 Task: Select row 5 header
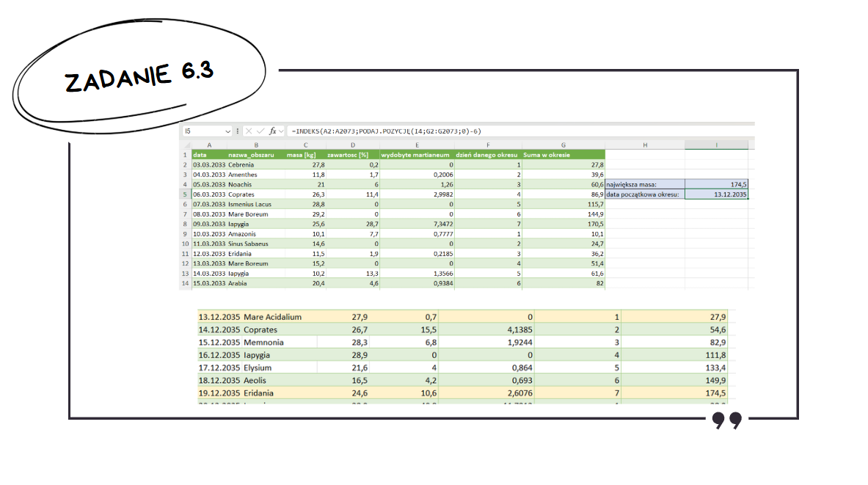[x=185, y=194]
